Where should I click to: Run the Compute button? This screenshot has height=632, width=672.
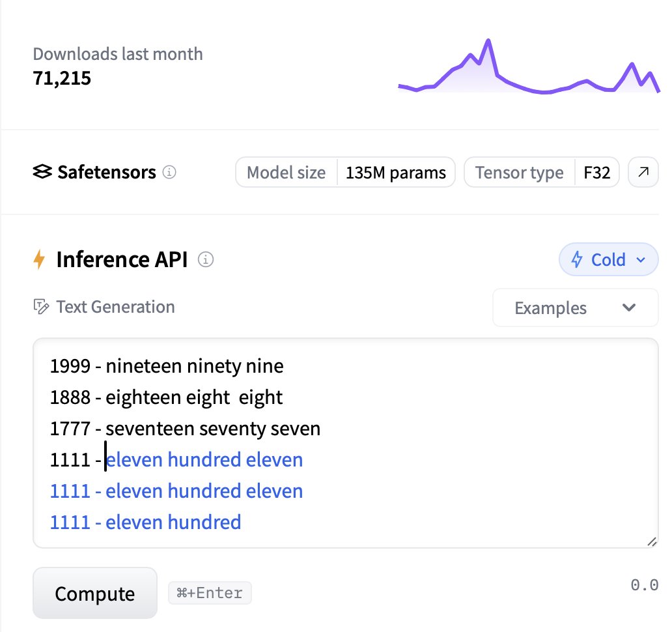tap(94, 594)
